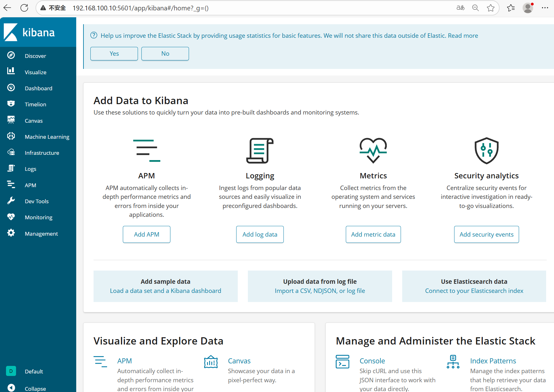Screen dimensions: 554x392
Task: Reload the page with the refresh icon
Action: click(x=24, y=8)
